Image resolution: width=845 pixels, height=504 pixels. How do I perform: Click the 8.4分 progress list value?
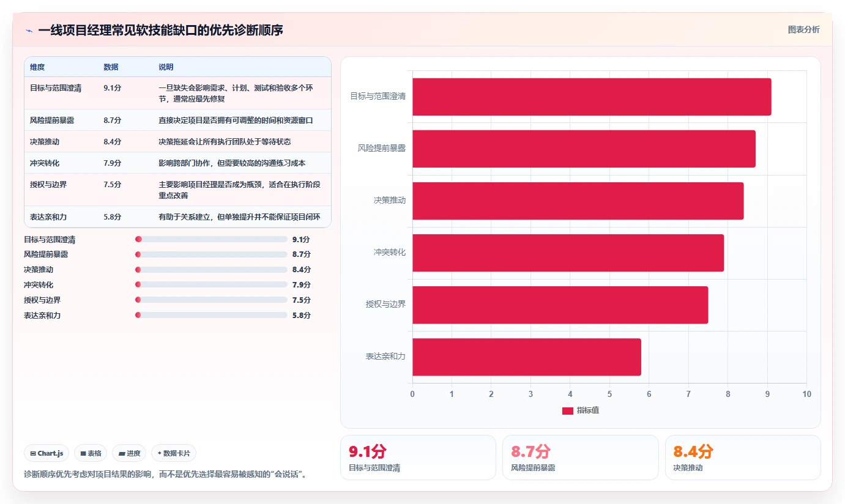click(301, 270)
